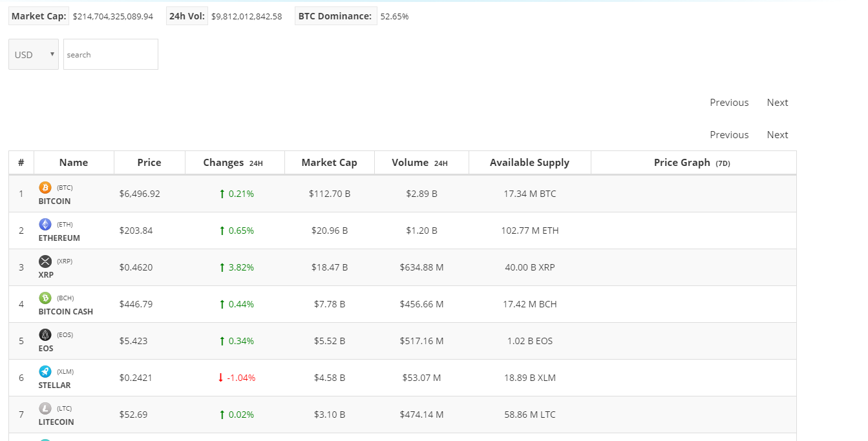This screenshot has height=441, width=868.
Task: Click the XRP coin icon
Action: [x=45, y=262]
